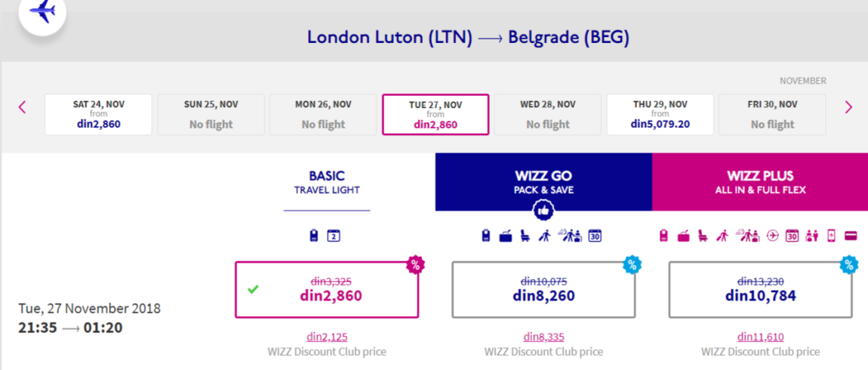Open the WIZZ GO Pack & Save header
Screen dimensions: 868x370
coord(543,182)
